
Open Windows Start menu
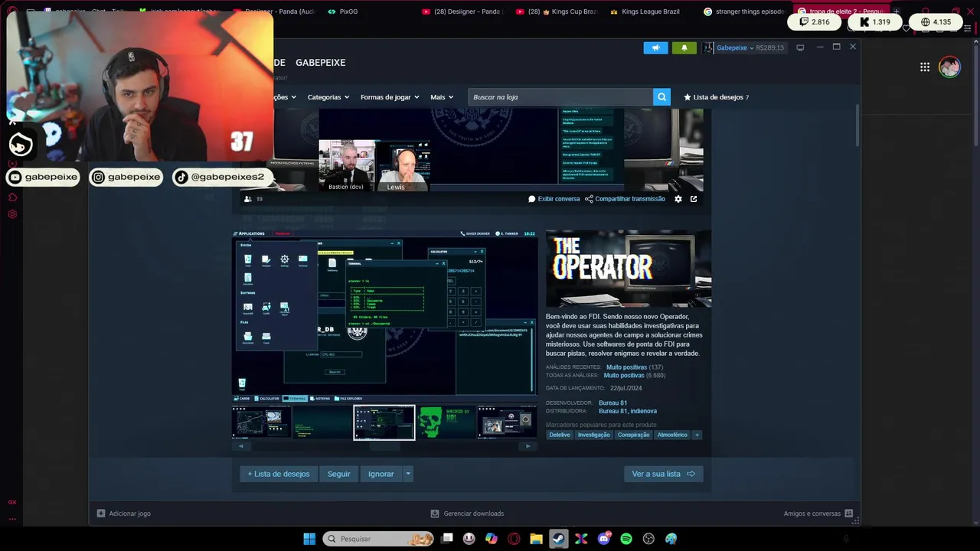click(309, 539)
